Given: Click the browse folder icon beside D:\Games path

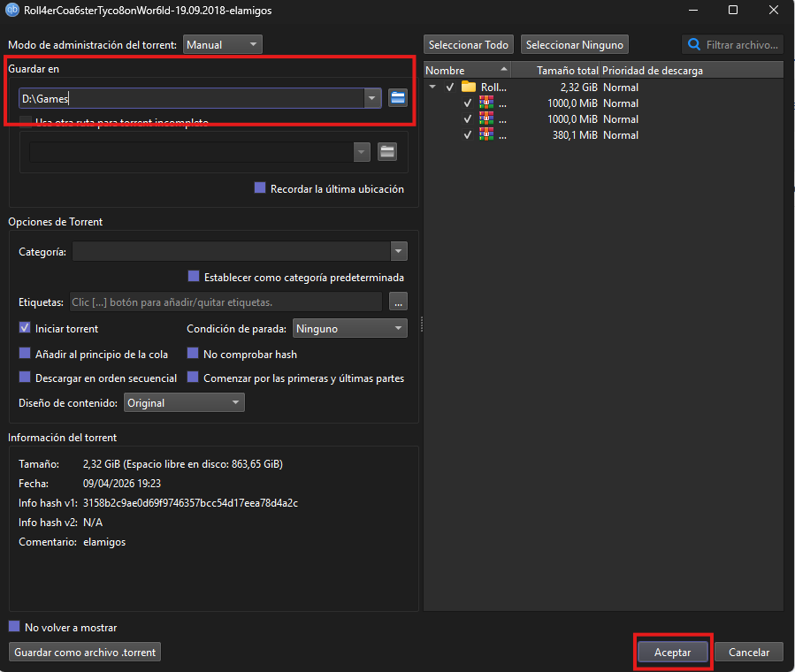Looking at the screenshot, I should point(398,98).
